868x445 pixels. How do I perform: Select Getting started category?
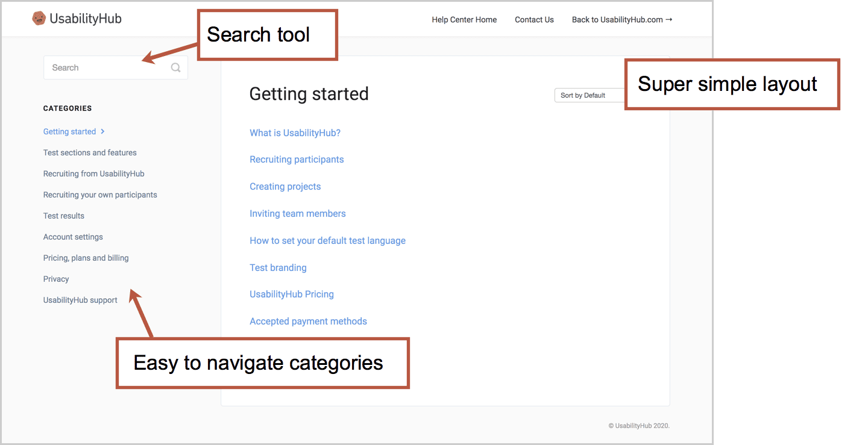point(69,131)
